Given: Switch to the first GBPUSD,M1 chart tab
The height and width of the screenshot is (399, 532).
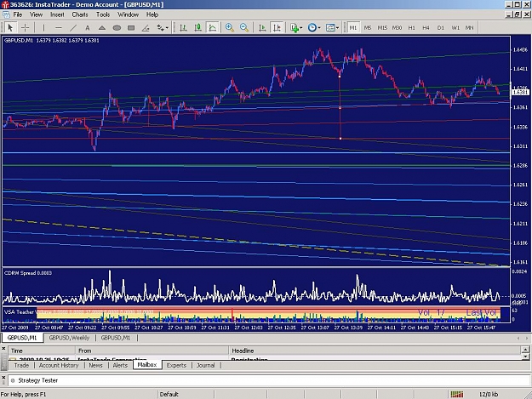Looking at the screenshot, I should [x=22, y=338].
